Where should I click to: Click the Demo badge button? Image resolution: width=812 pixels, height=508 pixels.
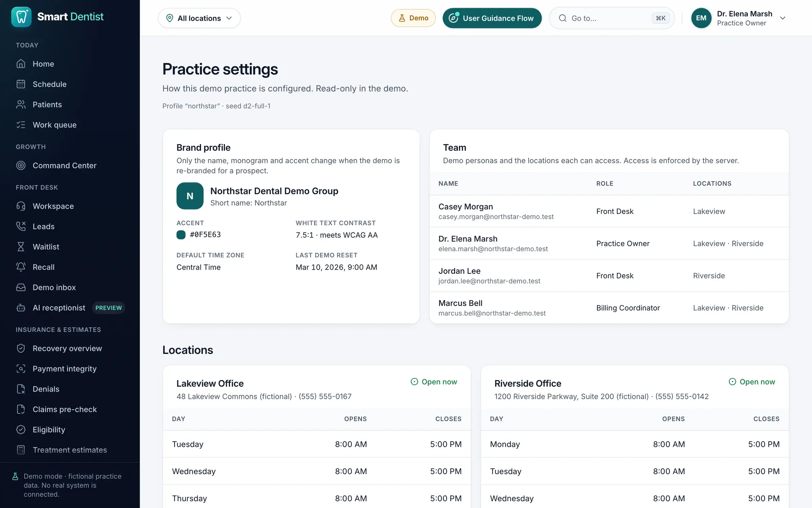point(413,18)
